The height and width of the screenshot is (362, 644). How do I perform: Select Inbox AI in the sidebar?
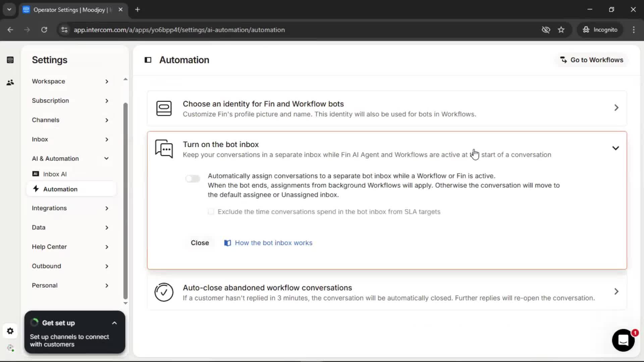point(71,174)
